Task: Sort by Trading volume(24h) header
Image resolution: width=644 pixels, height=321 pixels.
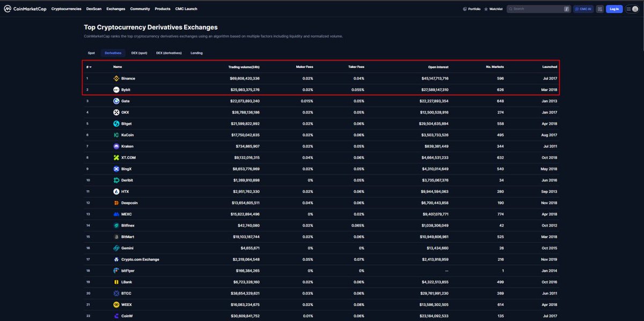Action: tap(244, 67)
